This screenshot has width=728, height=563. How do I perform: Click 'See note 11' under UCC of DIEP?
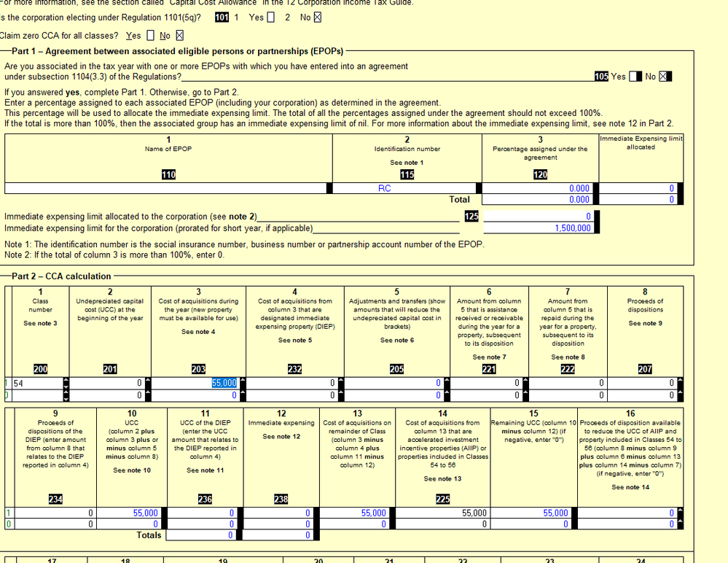tap(206, 470)
